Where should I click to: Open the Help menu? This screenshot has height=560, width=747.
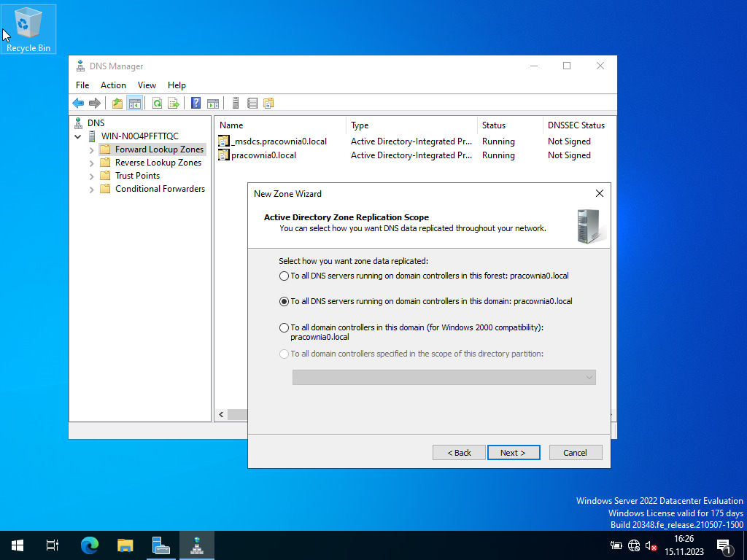point(177,85)
